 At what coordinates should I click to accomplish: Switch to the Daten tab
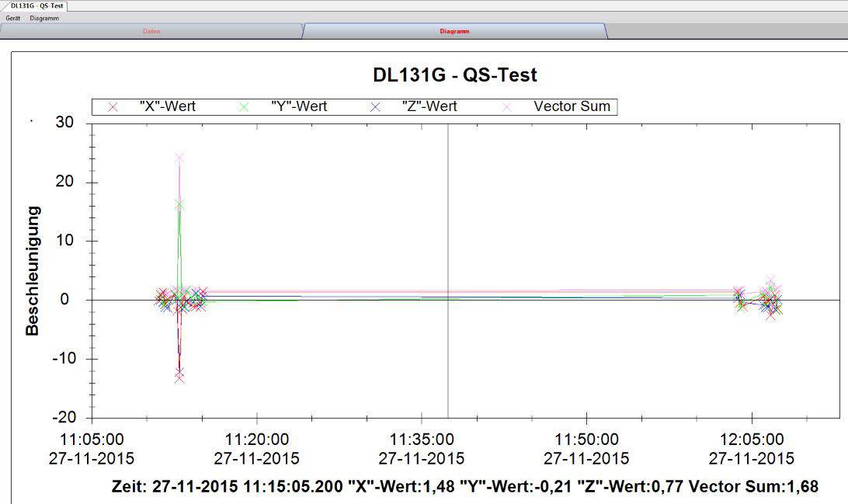tap(150, 31)
